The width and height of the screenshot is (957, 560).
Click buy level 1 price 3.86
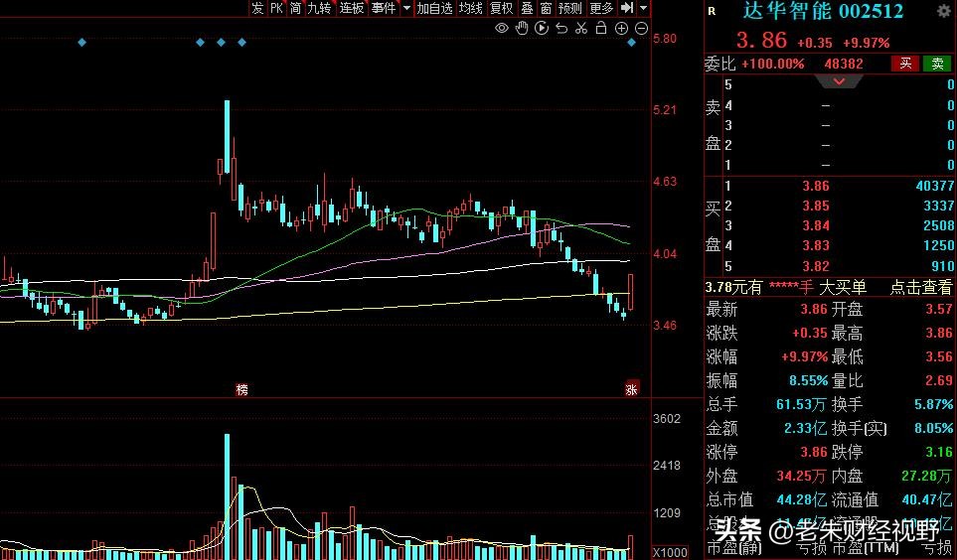point(816,186)
